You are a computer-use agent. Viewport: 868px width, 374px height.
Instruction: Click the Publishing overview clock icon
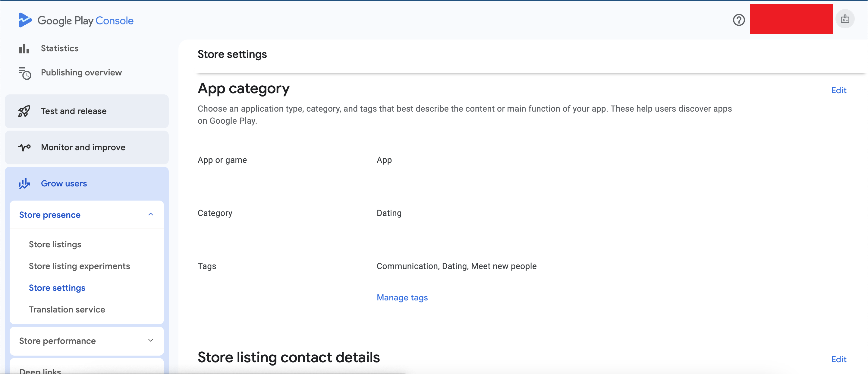pyautogui.click(x=25, y=73)
